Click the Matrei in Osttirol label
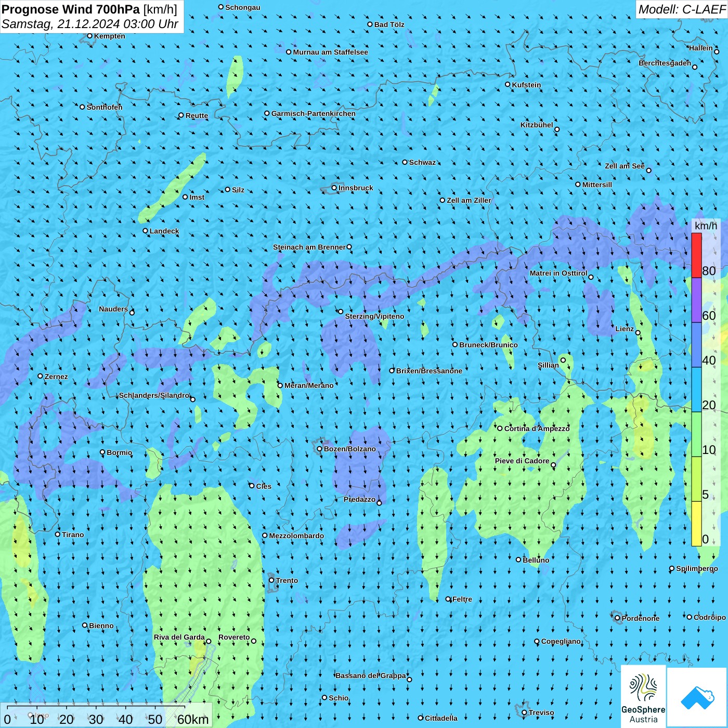The image size is (728, 728). 558,273
